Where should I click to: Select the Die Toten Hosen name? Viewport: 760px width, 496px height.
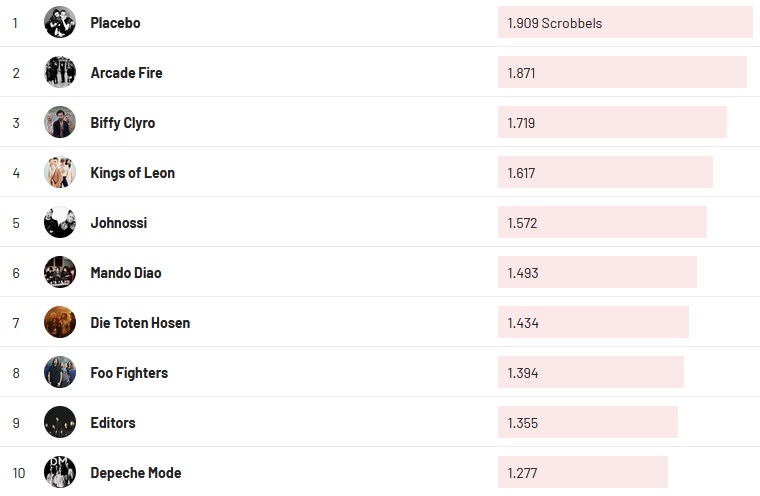pos(140,323)
